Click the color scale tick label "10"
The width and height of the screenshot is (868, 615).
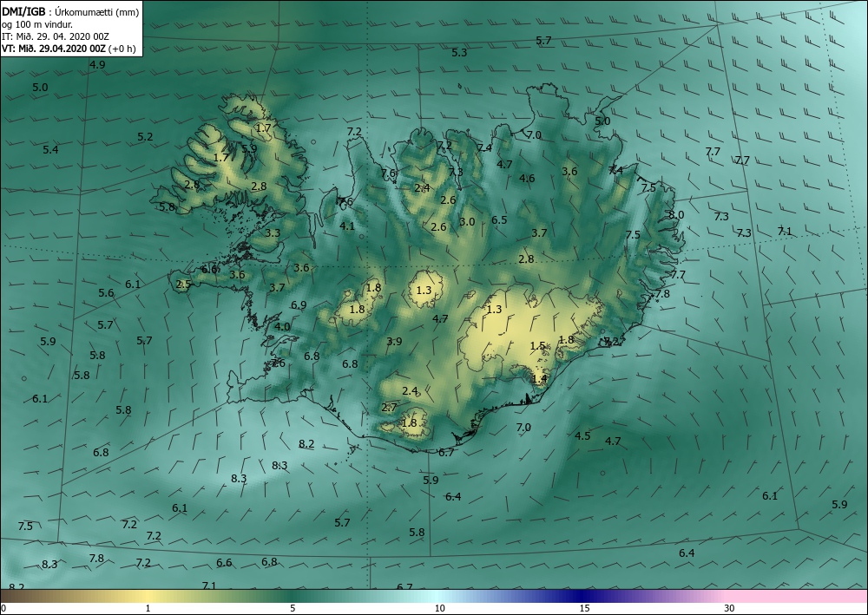(439, 609)
